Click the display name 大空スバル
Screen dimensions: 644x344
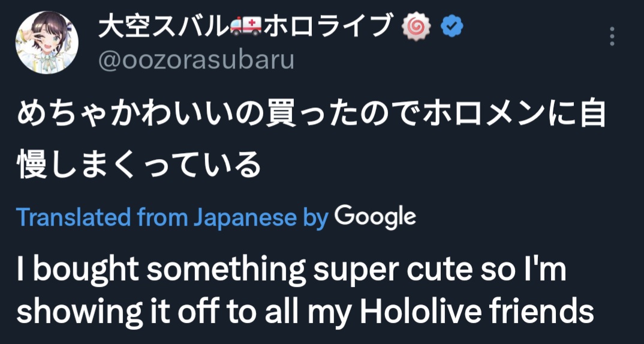(164, 28)
